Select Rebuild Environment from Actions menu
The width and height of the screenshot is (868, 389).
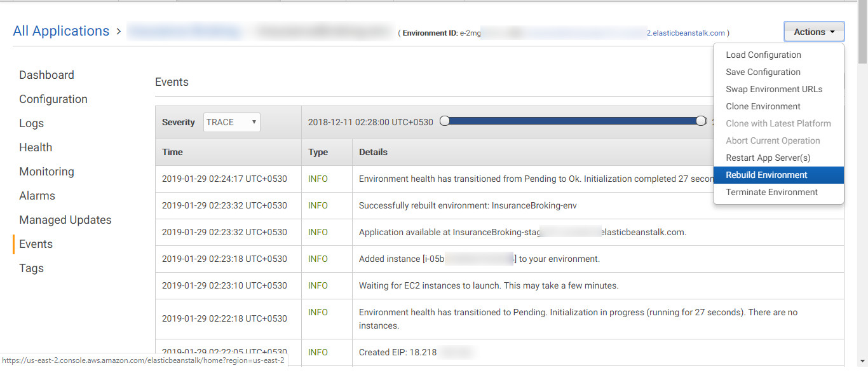click(x=766, y=175)
